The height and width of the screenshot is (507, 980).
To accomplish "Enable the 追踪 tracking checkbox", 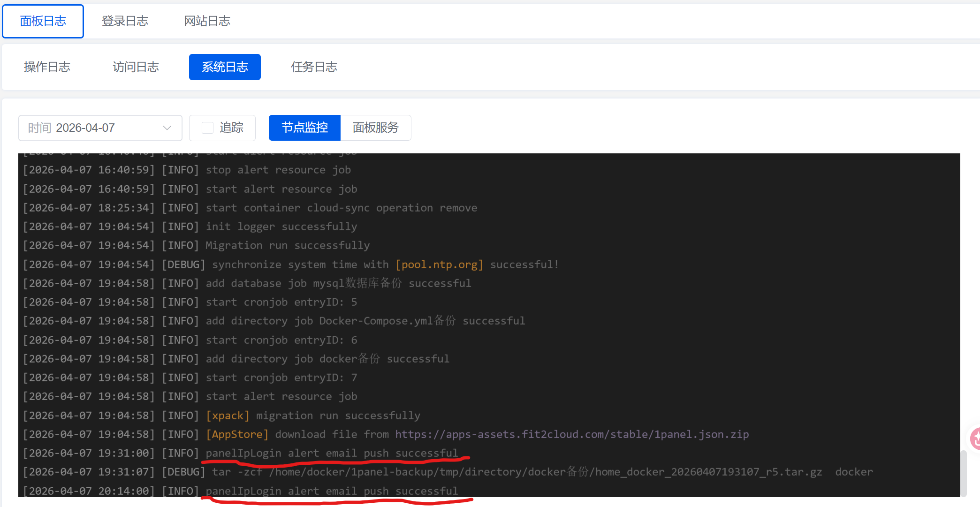I will click(x=207, y=128).
